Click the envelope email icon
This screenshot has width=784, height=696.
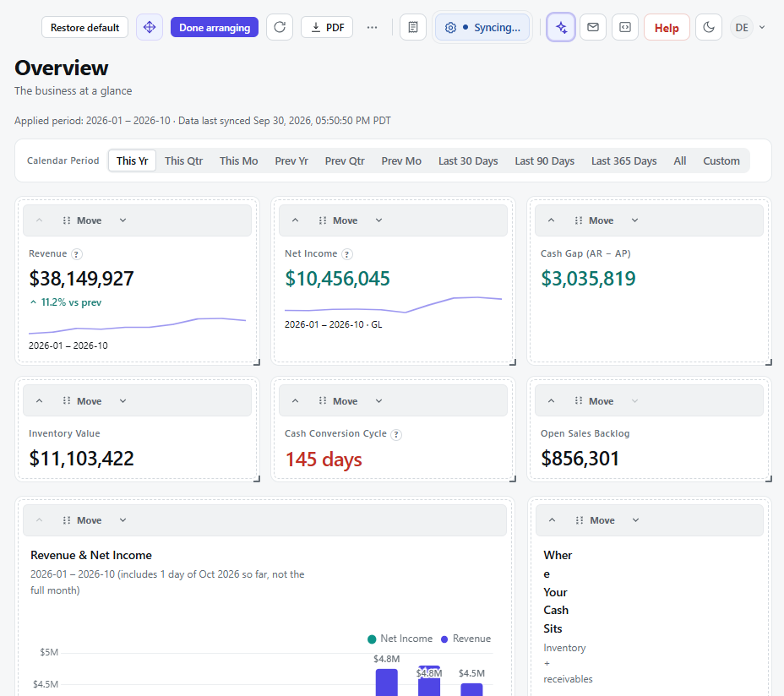click(x=593, y=27)
